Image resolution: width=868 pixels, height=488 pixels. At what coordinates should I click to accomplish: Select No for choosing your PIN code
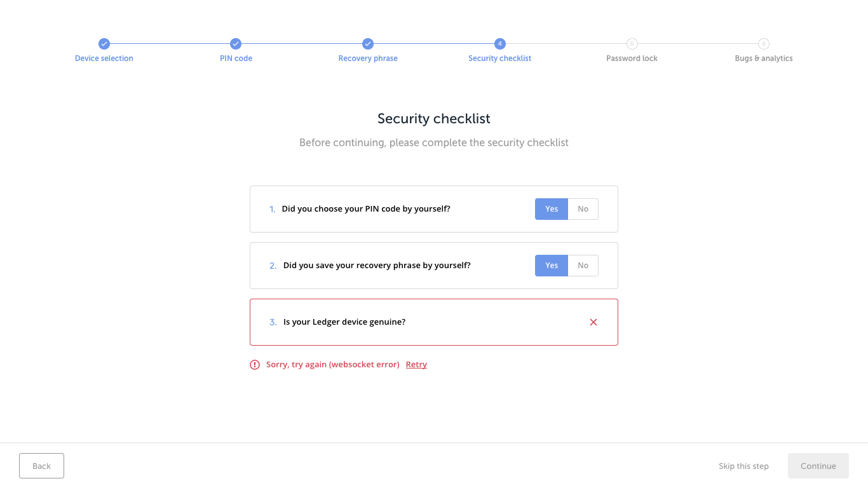583,209
